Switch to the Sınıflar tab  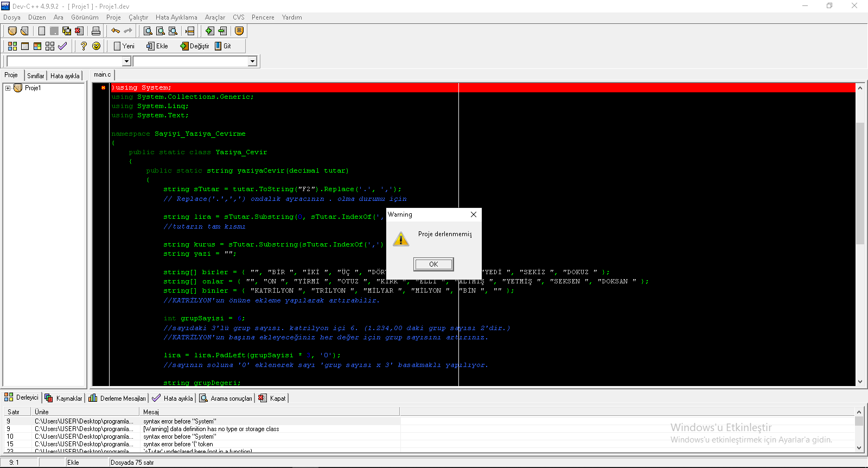[36, 75]
